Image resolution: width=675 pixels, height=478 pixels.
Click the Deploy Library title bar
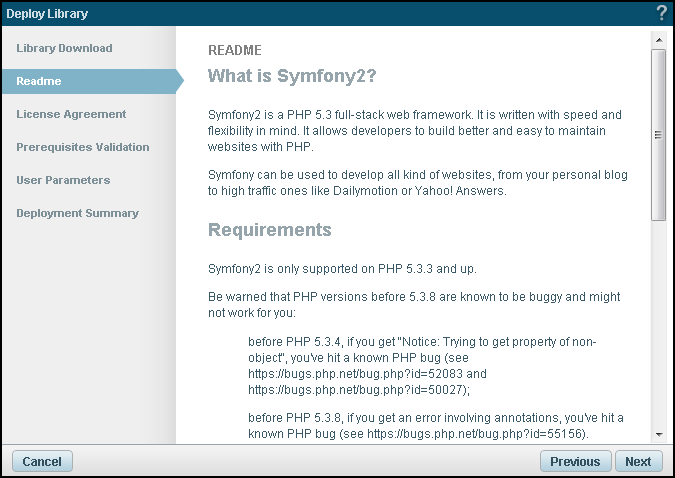click(x=300, y=13)
